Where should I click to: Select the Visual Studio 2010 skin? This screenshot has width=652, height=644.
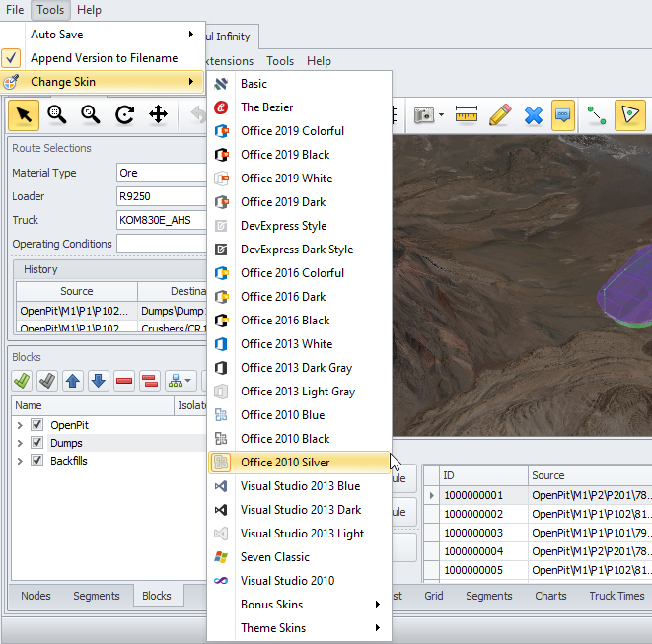click(300, 581)
